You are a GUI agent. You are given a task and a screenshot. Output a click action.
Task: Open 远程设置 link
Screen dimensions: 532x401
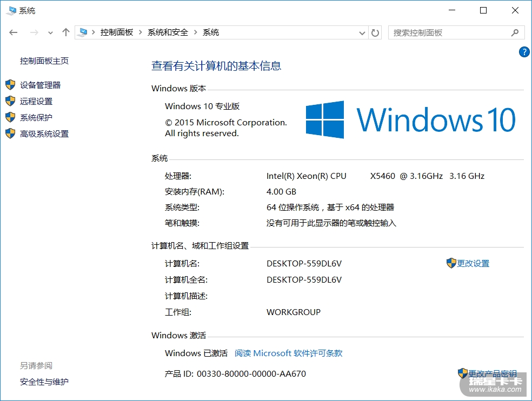point(36,102)
